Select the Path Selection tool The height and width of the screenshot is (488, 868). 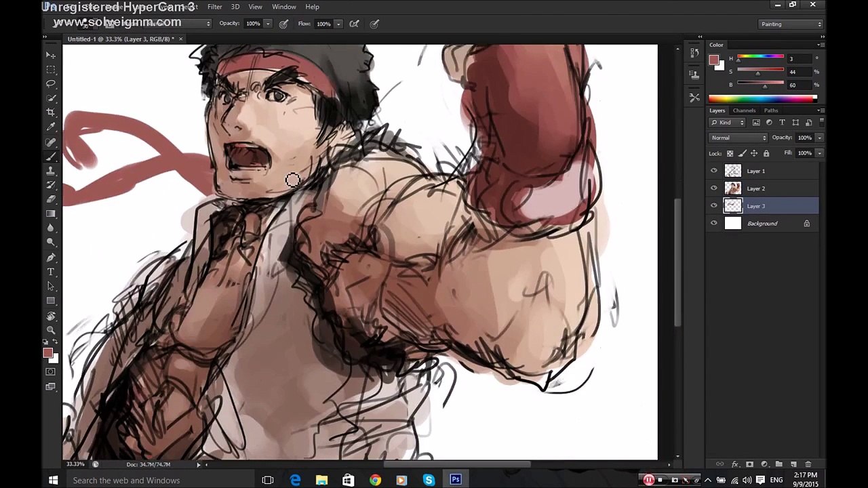click(x=51, y=286)
